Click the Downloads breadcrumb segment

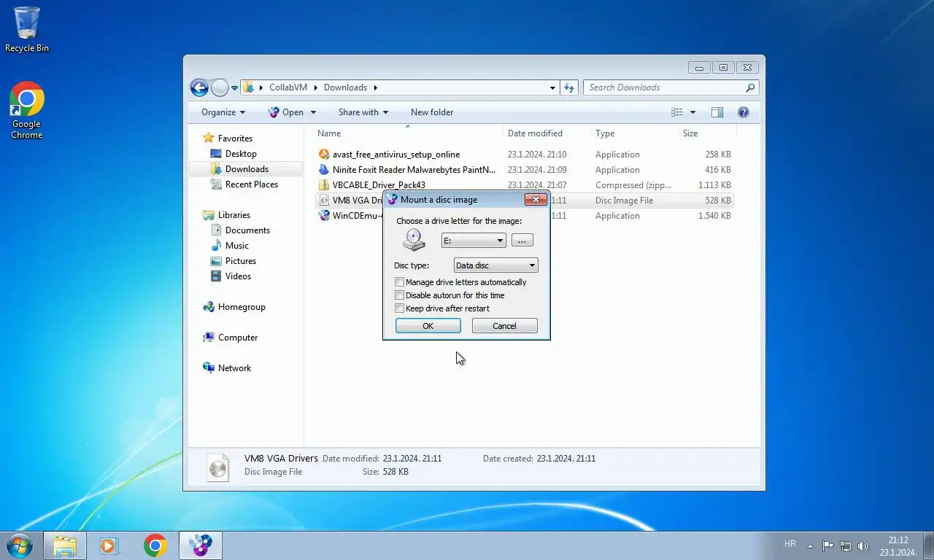tap(345, 87)
